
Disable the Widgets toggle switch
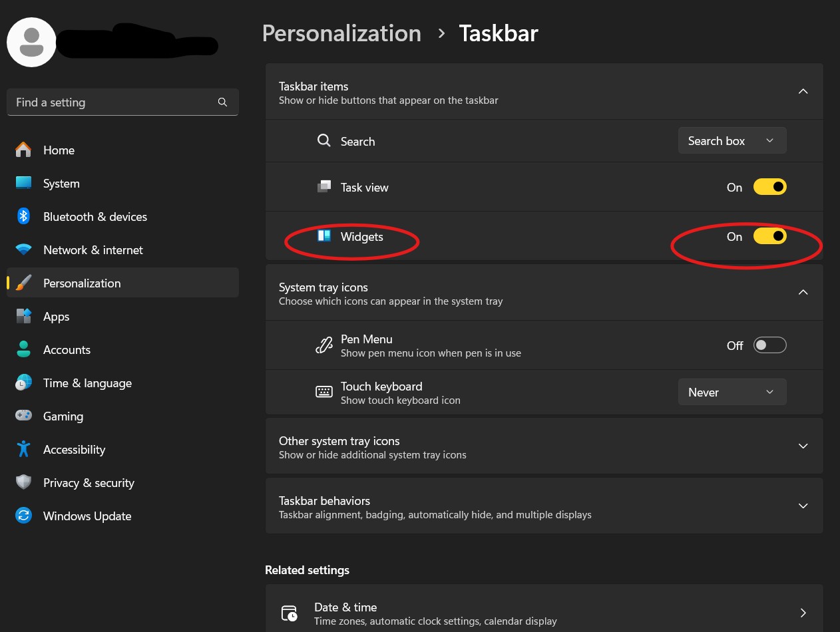pos(769,236)
